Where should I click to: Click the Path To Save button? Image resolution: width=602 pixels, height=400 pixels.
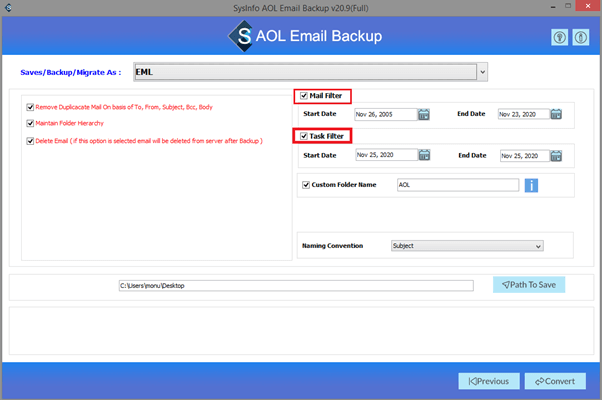pos(529,285)
